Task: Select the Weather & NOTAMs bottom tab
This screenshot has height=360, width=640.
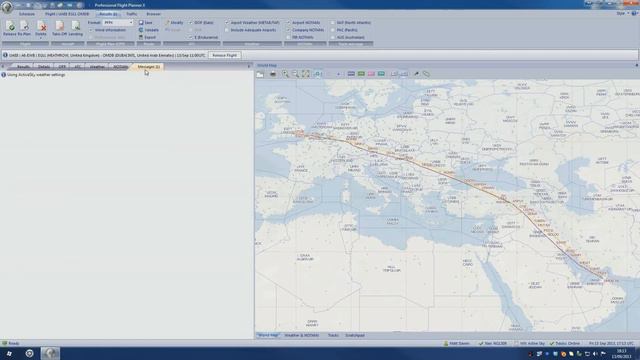Action: point(302,335)
